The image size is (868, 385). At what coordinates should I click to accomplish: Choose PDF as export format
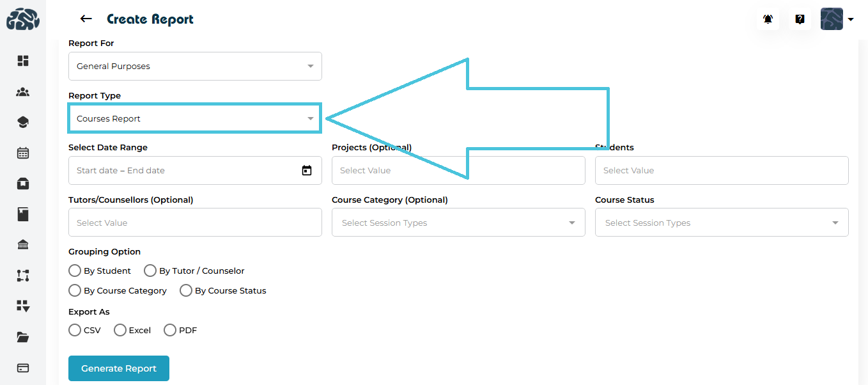(x=170, y=331)
